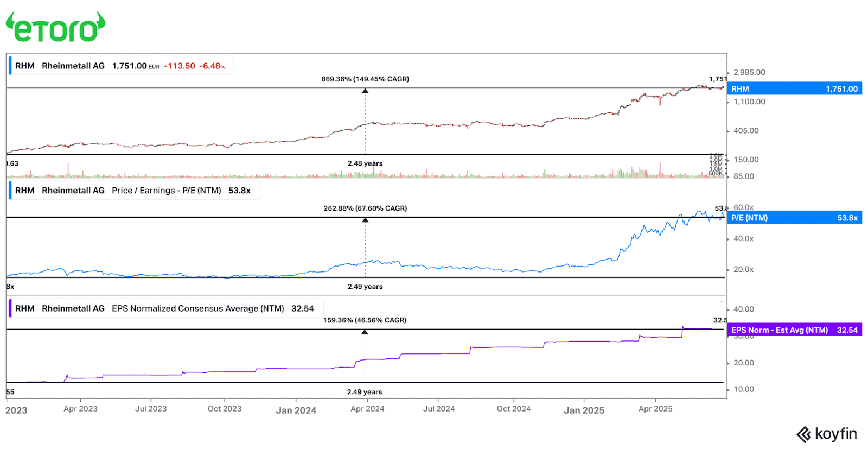
Task: Click the 262.88% (67.60% CAGR) label
Action: (x=365, y=208)
